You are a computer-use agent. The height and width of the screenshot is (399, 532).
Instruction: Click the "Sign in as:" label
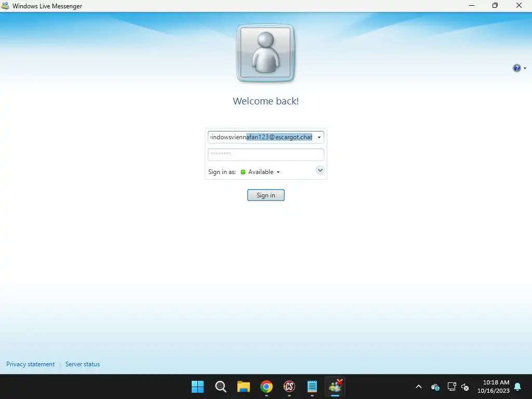click(222, 172)
